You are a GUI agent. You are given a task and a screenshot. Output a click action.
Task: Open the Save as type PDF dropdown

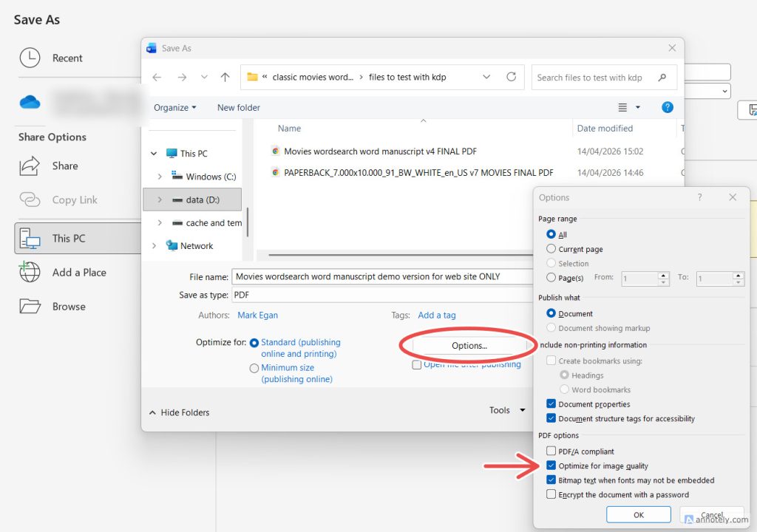click(383, 295)
